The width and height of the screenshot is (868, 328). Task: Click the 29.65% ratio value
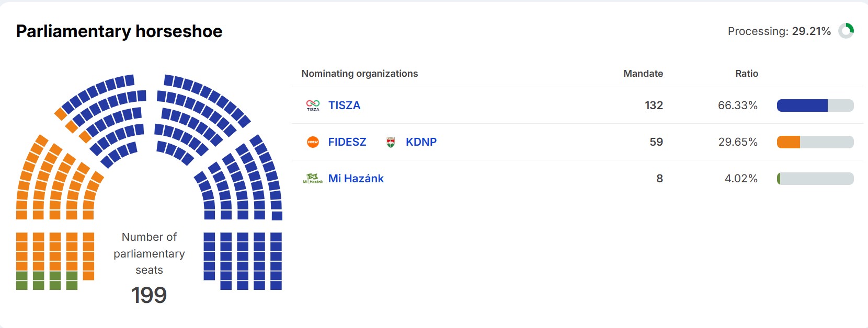[x=737, y=142]
